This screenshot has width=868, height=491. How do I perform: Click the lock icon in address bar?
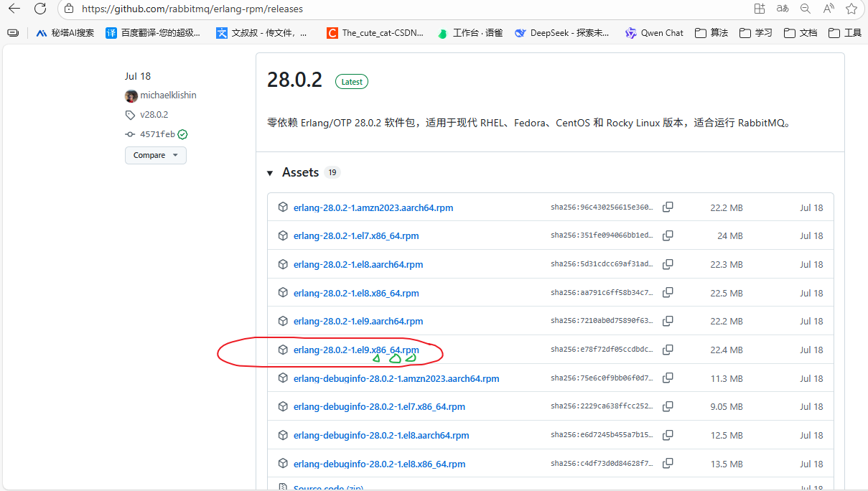(x=69, y=9)
